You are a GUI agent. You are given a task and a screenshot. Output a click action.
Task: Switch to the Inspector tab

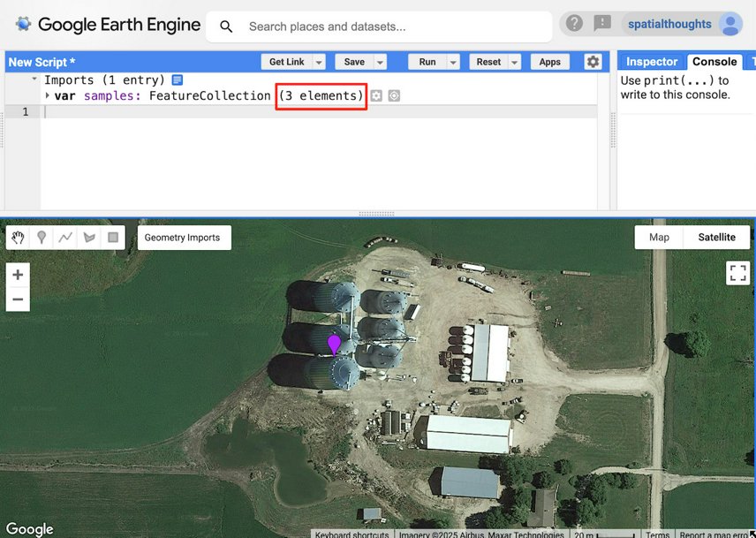point(651,61)
